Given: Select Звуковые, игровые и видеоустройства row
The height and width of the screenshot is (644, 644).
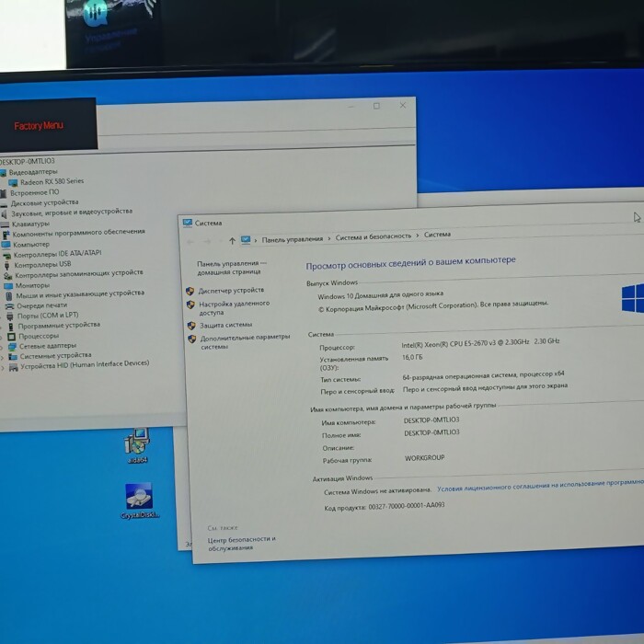Looking at the screenshot, I should [x=72, y=212].
